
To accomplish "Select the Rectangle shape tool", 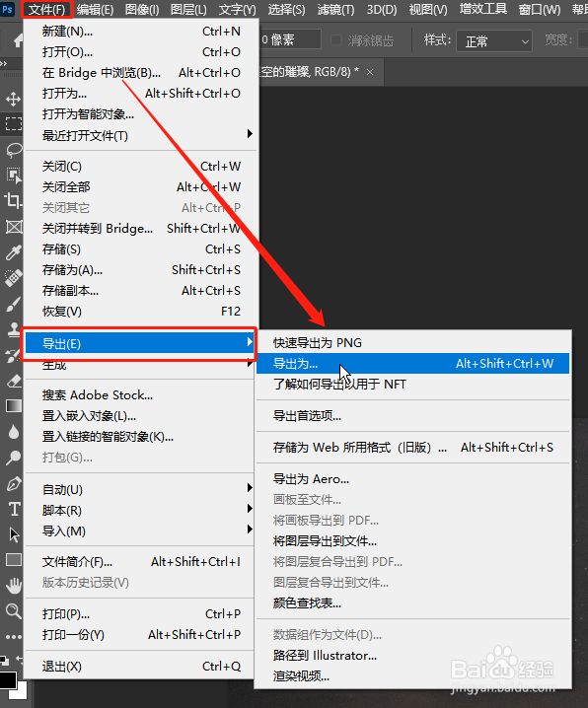I will [x=14, y=560].
